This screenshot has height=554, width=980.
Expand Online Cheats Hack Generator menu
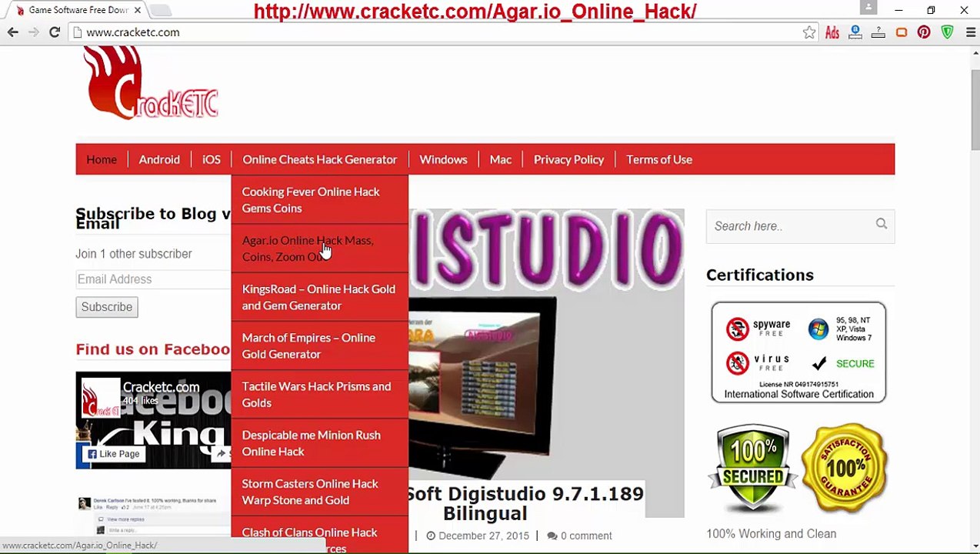[x=320, y=159]
